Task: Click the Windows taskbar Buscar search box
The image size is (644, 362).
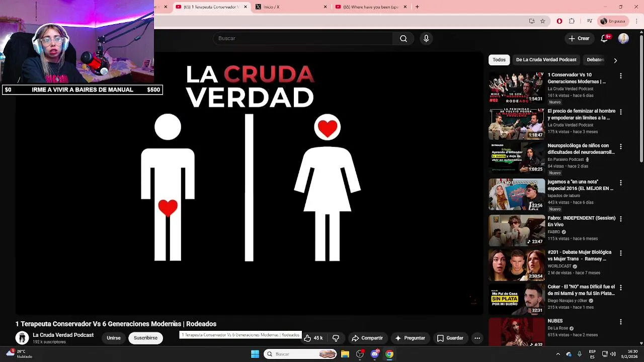Action: (x=301, y=354)
